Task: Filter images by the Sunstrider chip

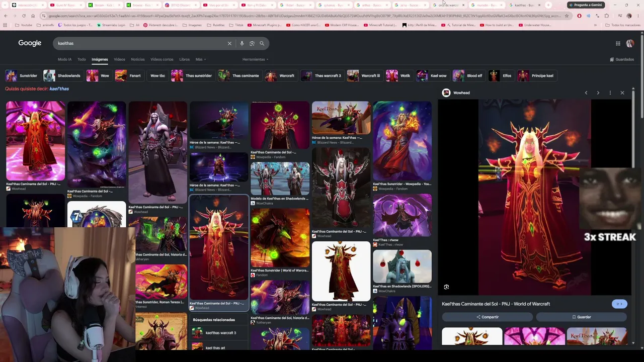Action: [22, 76]
